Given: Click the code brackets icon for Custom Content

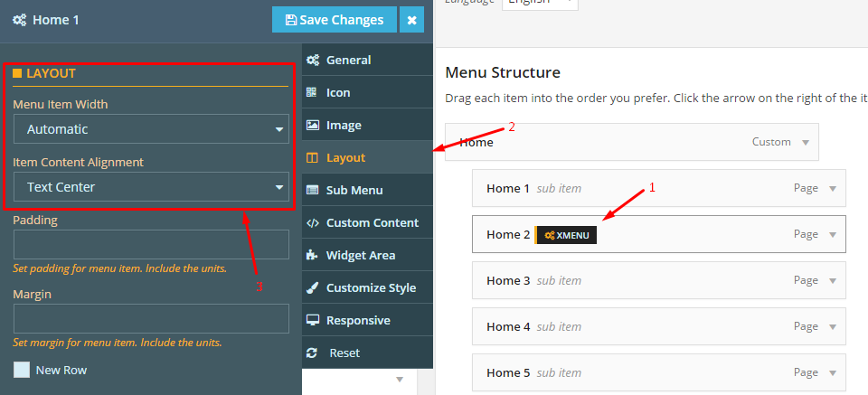Looking at the screenshot, I should 313,223.
